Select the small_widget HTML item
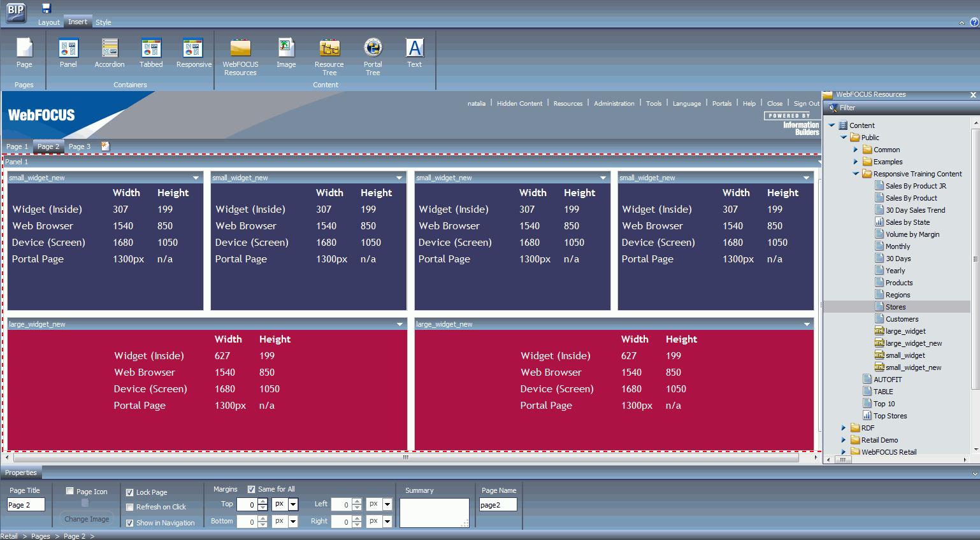This screenshot has width=980, height=540. (x=905, y=355)
